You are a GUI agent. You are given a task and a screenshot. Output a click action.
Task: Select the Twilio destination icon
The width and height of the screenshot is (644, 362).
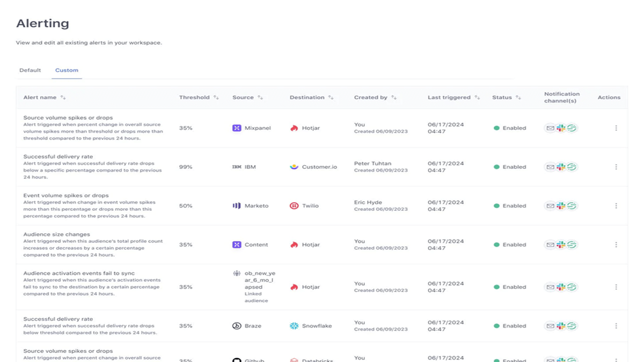pyautogui.click(x=295, y=205)
